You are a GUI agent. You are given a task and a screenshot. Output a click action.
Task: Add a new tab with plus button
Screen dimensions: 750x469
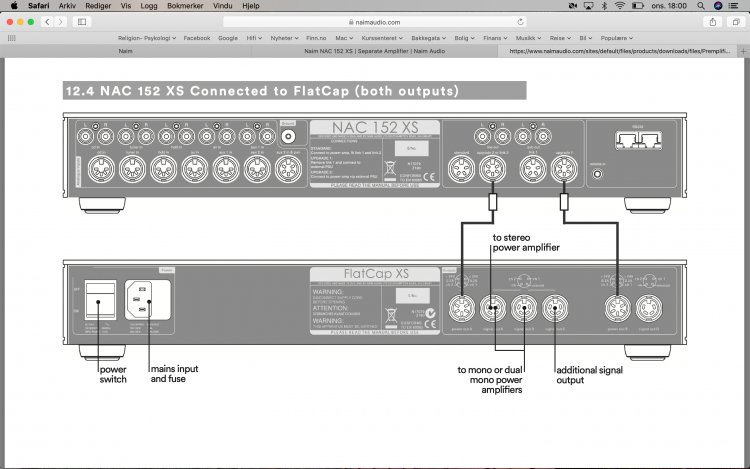tap(743, 51)
